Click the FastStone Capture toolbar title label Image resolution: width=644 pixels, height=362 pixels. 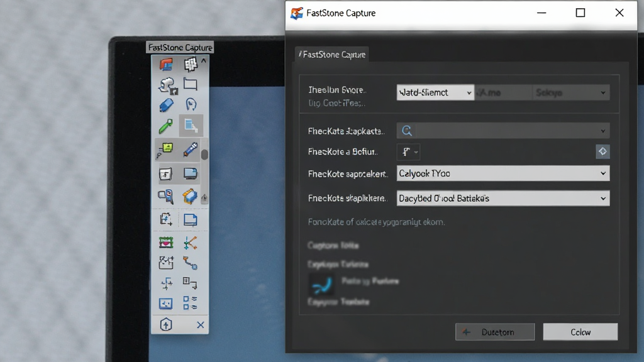click(180, 47)
